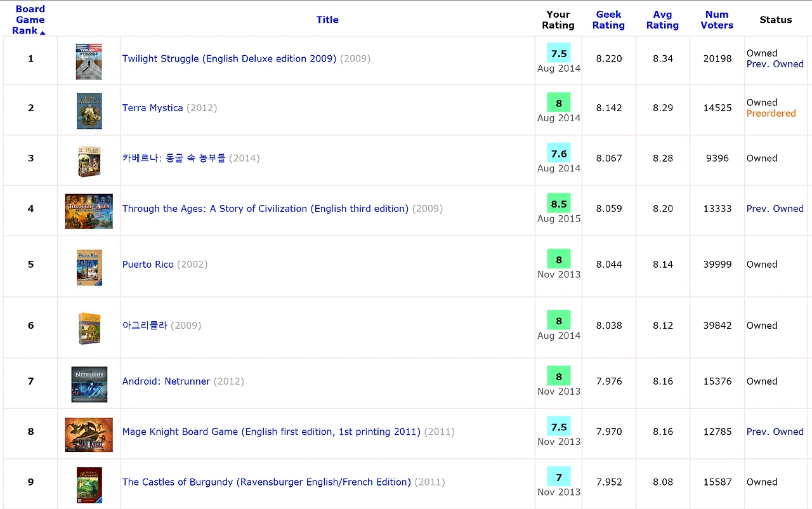
Task: Click the Geek Rating value 7.952
Action: [609, 482]
